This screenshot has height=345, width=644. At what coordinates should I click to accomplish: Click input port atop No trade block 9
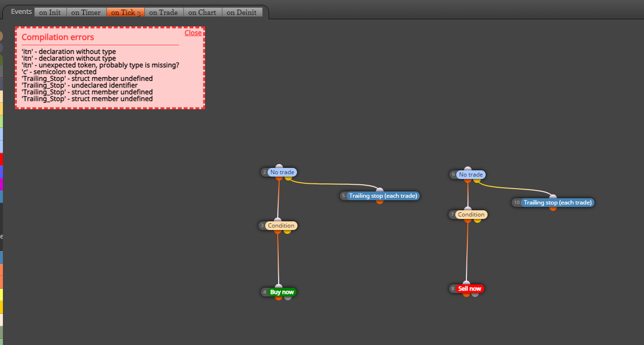[x=468, y=169]
